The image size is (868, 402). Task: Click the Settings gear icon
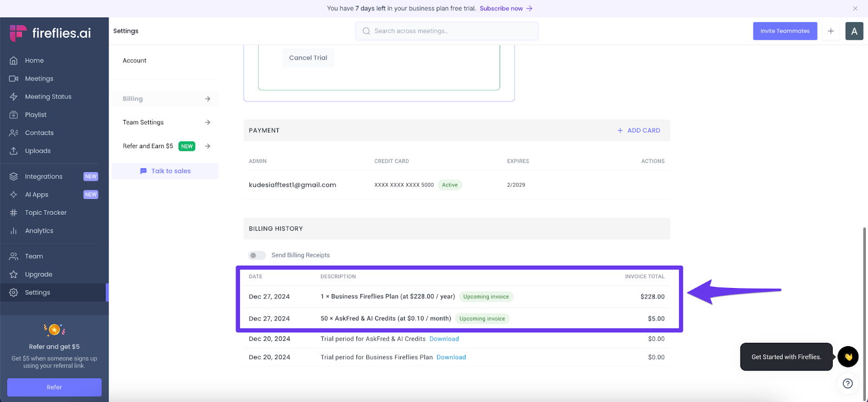pos(14,292)
